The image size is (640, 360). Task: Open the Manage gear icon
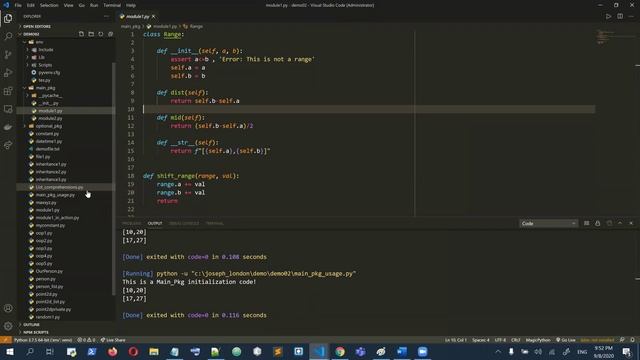[x=8, y=326]
